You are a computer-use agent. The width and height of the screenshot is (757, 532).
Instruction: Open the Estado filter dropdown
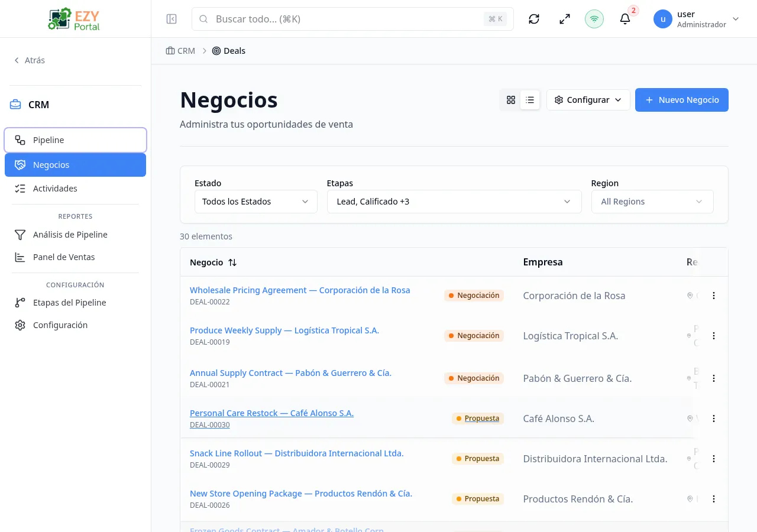[256, 202]
